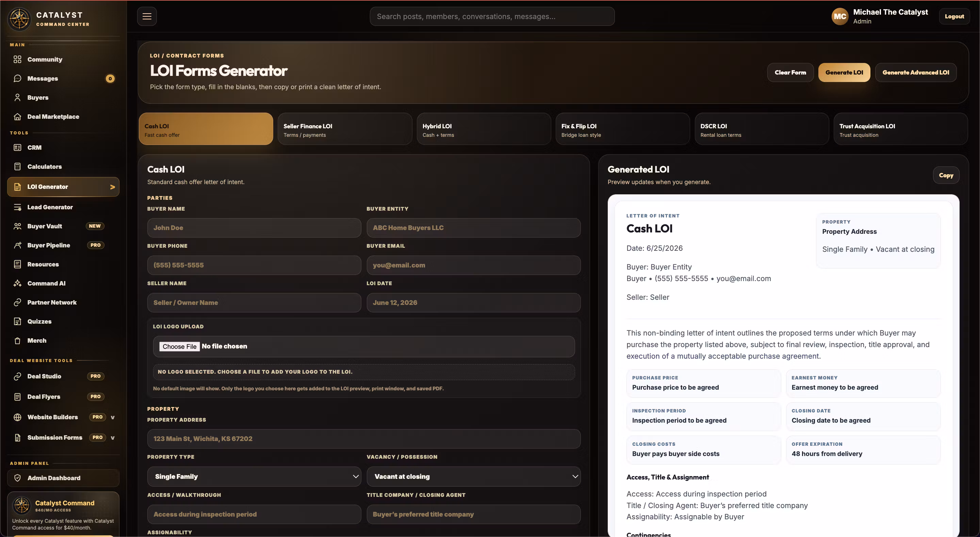Click the Quizzes icon
Image resolution: width=980 pixels, height=537 pixels.
(17, 321)
